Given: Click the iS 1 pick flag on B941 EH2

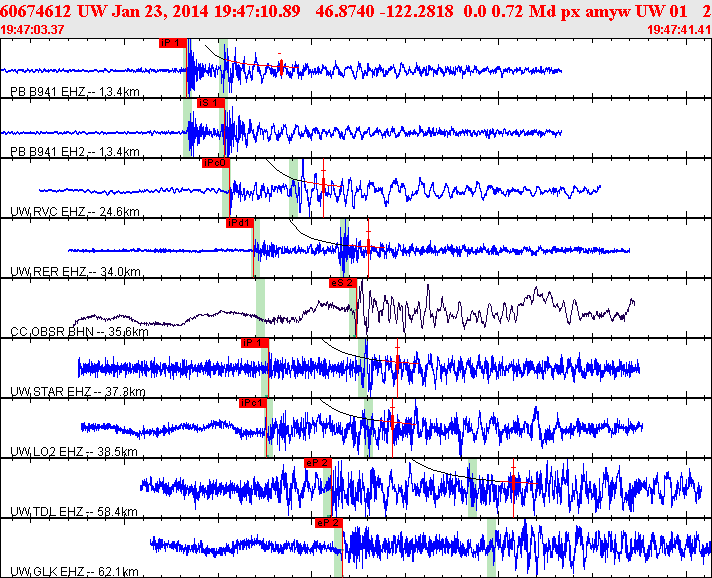Looking at the screenshot, I should coord(211,103).
